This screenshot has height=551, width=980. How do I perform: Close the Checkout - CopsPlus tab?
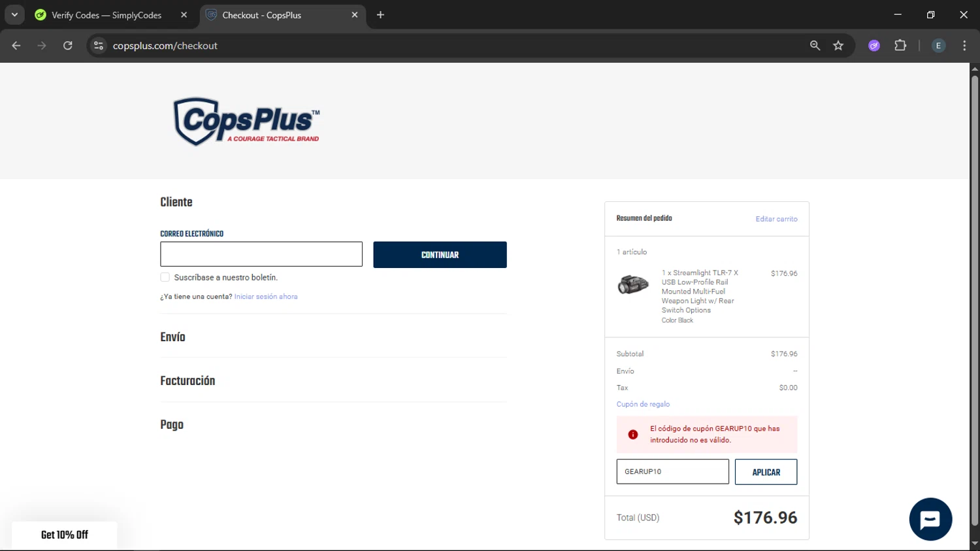click(x=355, y=14)
